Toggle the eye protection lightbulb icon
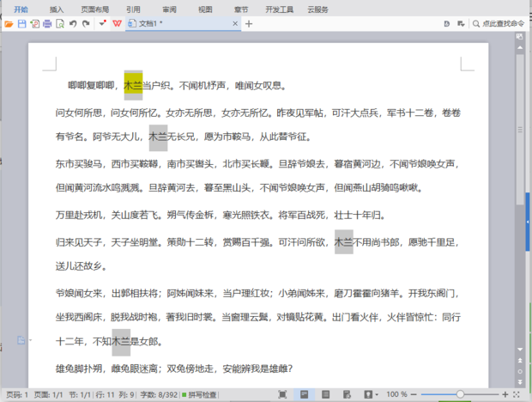The image size is (532, 402). [368, 394]
